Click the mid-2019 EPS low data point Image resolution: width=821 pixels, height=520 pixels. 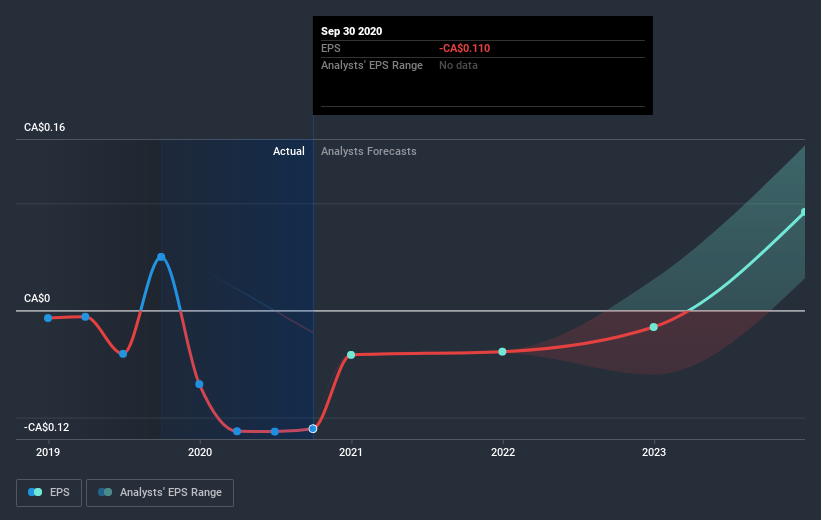(123, 354)
